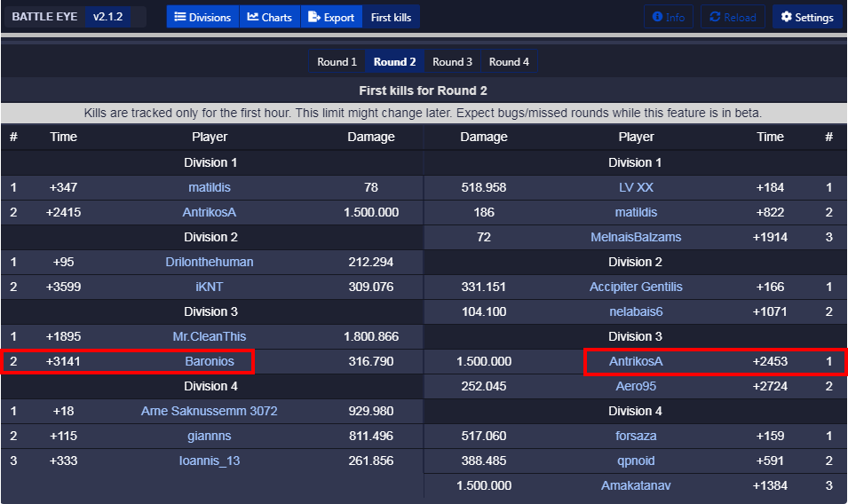Screen dimensions: 848x504
Task: Open nelabais6 player profile
Action: [x=636, y=311]
